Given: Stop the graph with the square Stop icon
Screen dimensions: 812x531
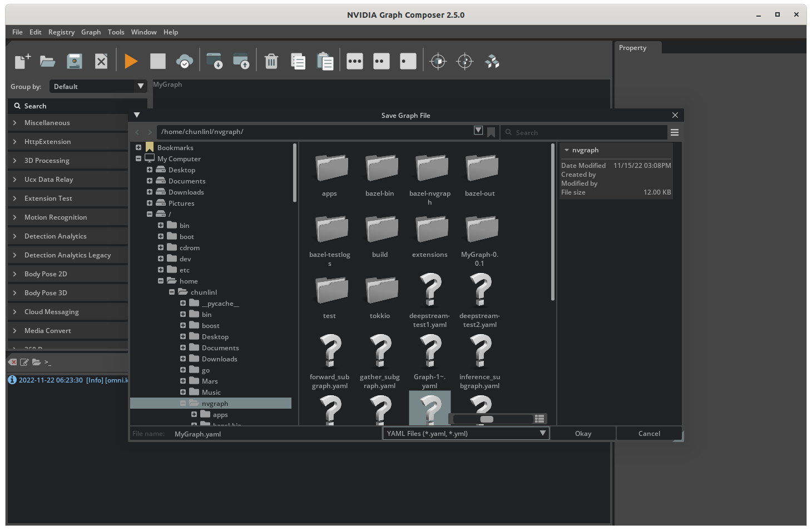Looking at the screenshot, I should click(158, 61).
